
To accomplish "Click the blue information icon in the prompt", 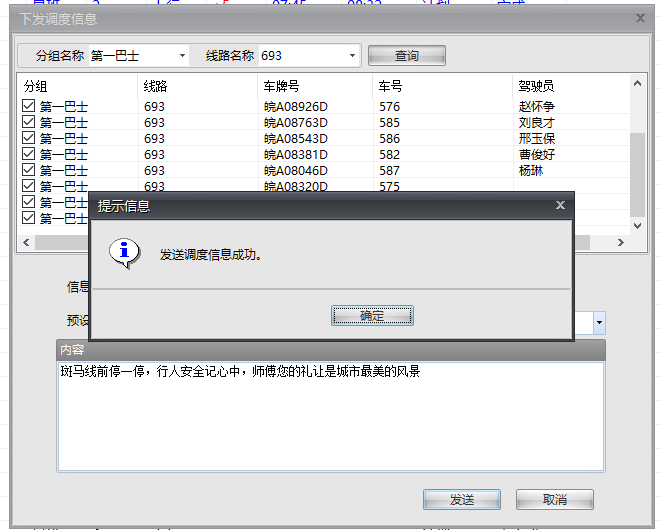I will [124, 252].
